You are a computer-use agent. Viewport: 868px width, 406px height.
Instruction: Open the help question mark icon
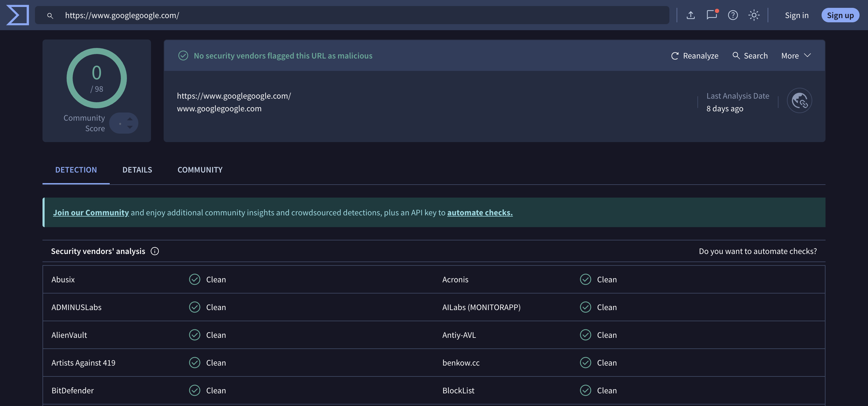point(733,15)
